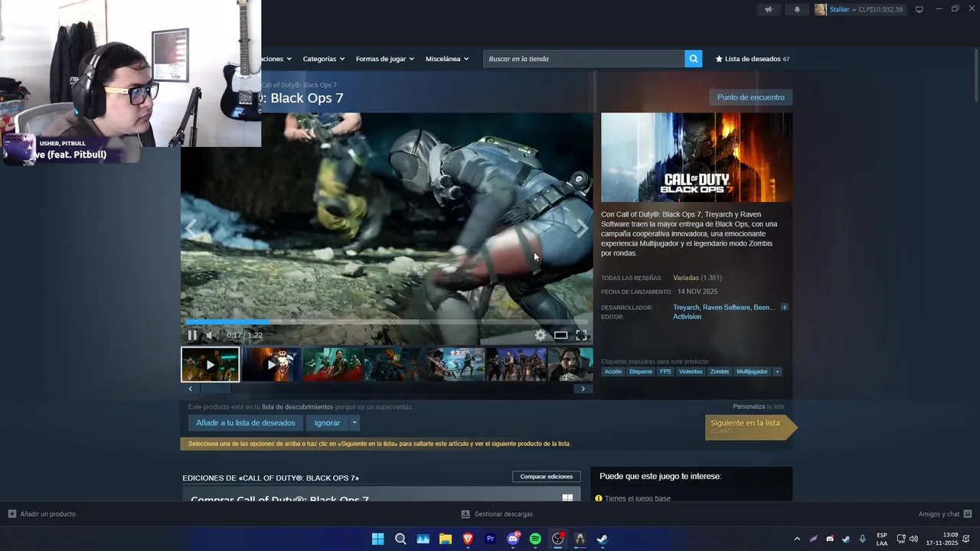
Task: Select the Multijugador tag
Action: (x=752, y=372)
